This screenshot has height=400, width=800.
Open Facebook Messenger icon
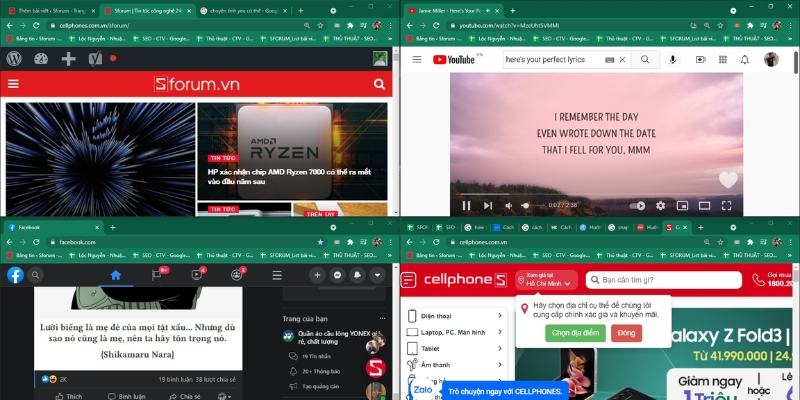339,275
